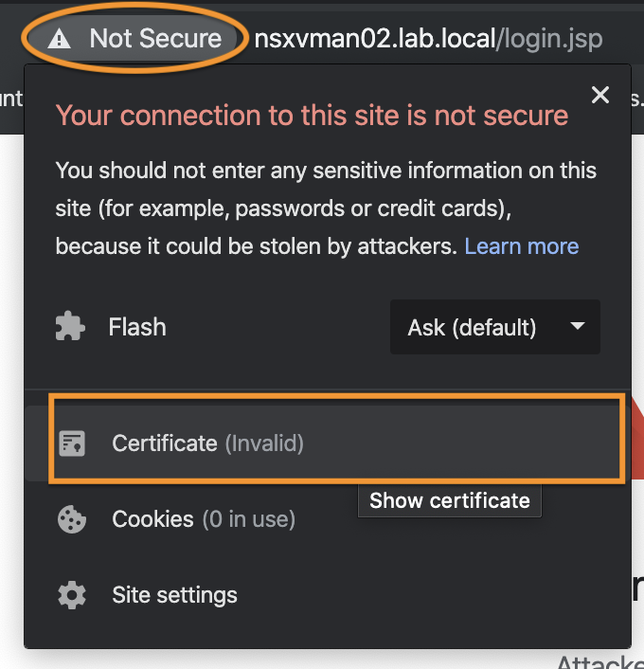Click the Not Secure chip label

point(155,39)
